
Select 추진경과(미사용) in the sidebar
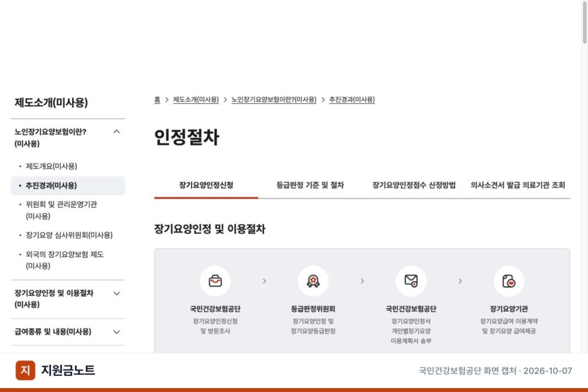pyautogui.click(x=68, y=185)
